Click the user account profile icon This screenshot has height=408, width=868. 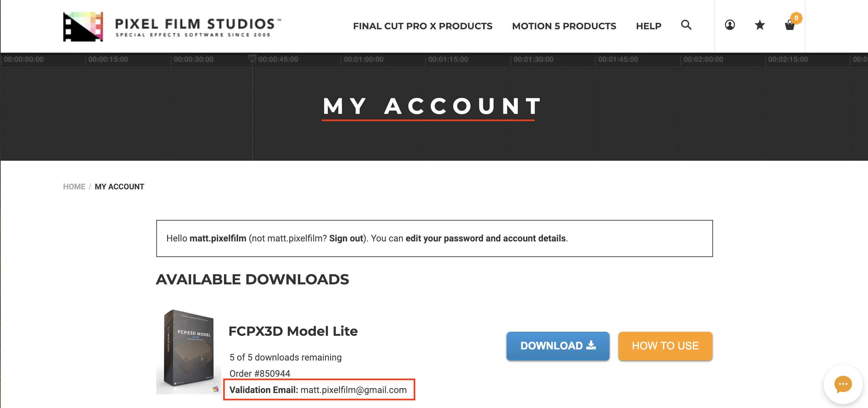[730, 25]
